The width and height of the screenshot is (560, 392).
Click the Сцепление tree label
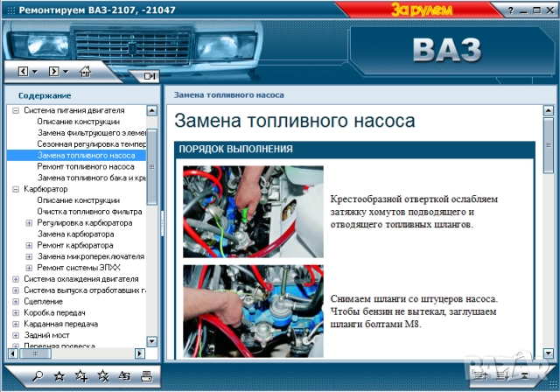(43, 302)
